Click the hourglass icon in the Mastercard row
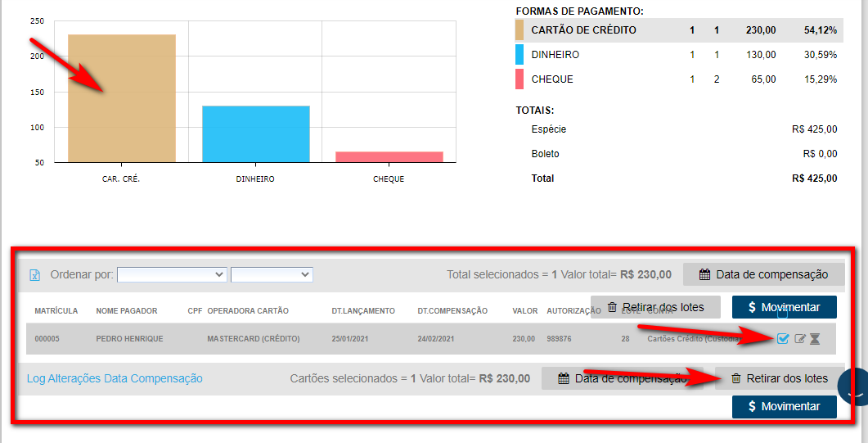868x443 pixels. 815,339
